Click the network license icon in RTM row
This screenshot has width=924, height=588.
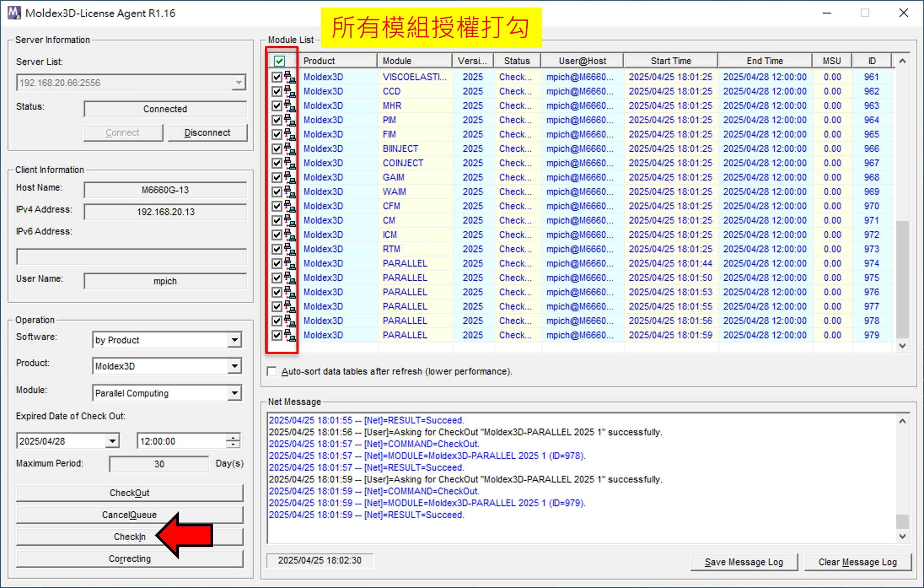pyautogui.click(x=290, y=249)
